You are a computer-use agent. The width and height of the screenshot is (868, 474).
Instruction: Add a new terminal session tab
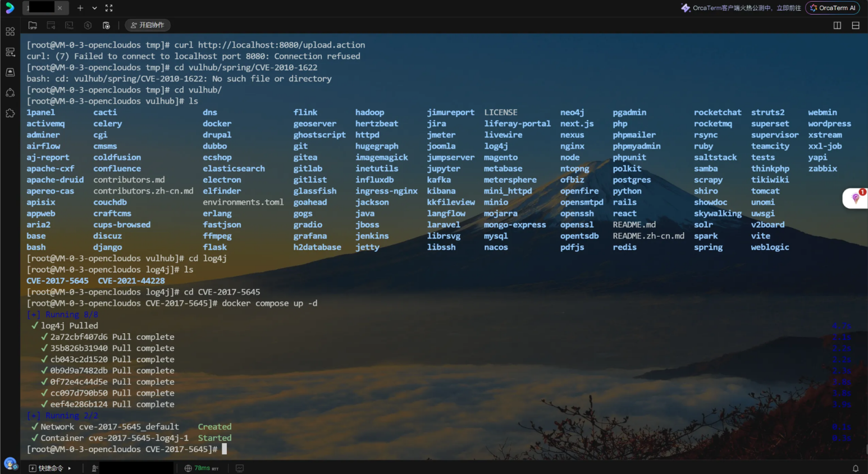[80, 8]
